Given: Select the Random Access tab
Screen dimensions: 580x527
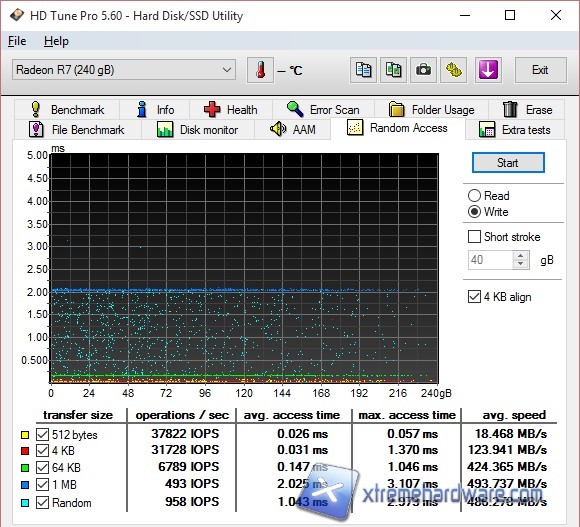Looking at the screenshot, I should pos(398,128).
